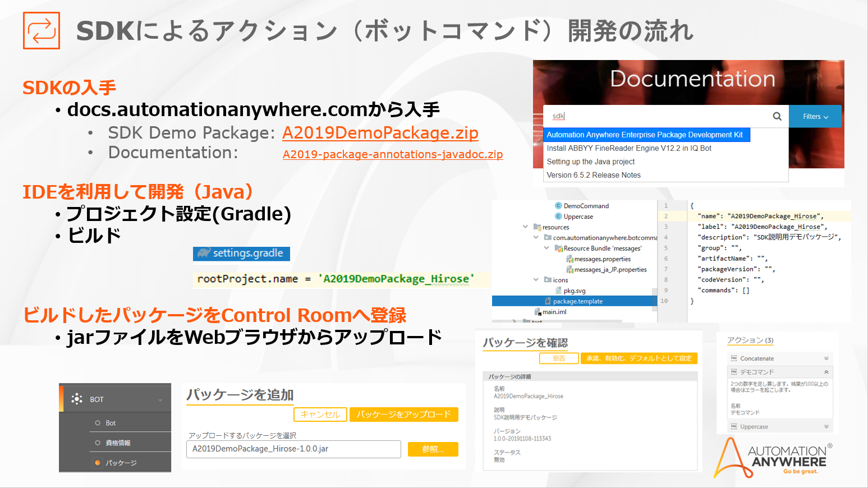The image size is (868, 488).
Task: Choose 'Automation Anywhere Enterprise Package Development Kit' suggestion
Action: [647, 135]
